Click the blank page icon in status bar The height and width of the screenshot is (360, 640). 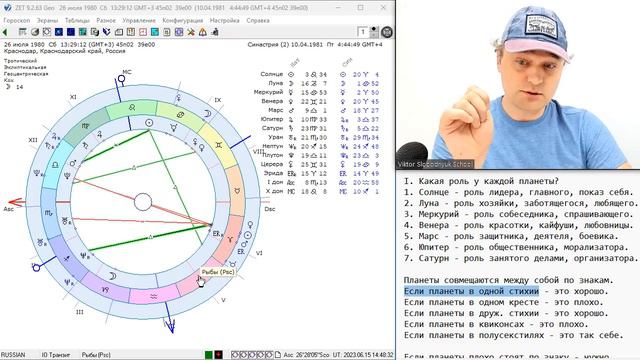pos(278,355)
